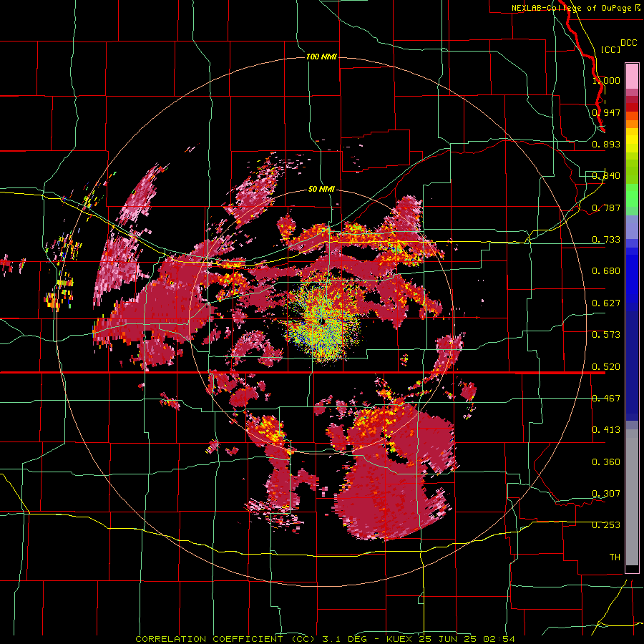Click the 0.627 legend value
The width and height of the screenshot is (644, 644).
[x=606, y=303]
